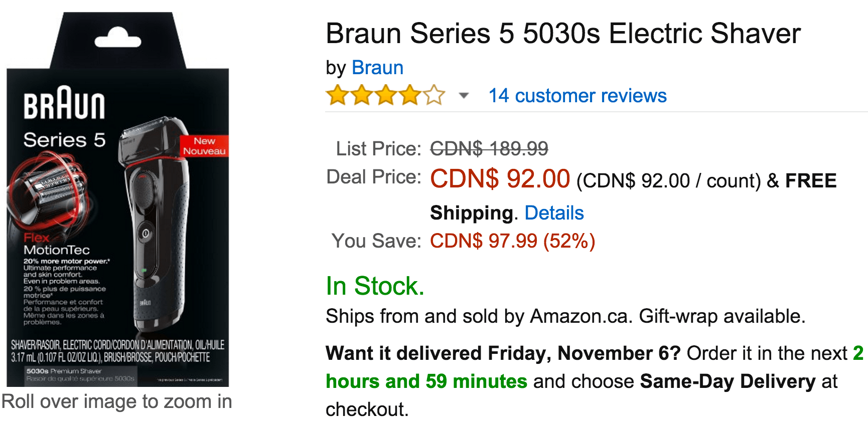The width and height of the screenshot is (868, 425).
Task: Select the fourth gold star icon
Action: tap(409, 95)
